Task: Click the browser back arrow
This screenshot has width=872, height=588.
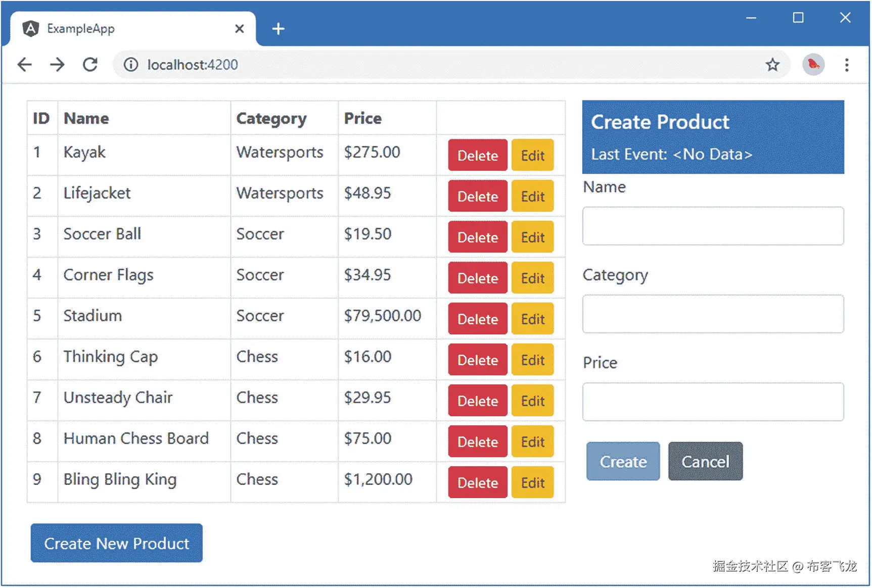Action: pyautogui.click(x=24, y=65)
